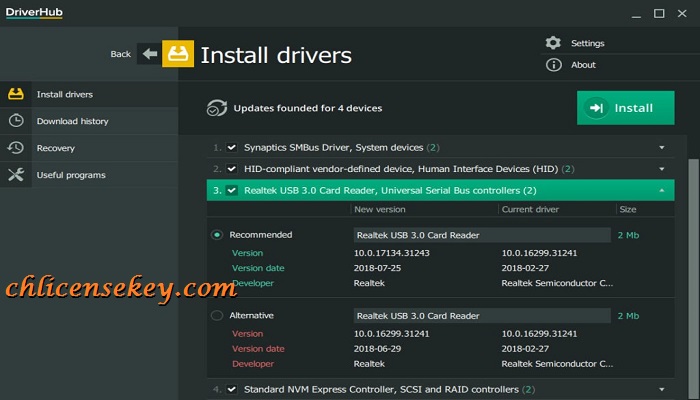Screen dimensions: 700x400
Task: Uncheck Realtek USB 3.0 Card Reader checkbox
Action: 231,190
